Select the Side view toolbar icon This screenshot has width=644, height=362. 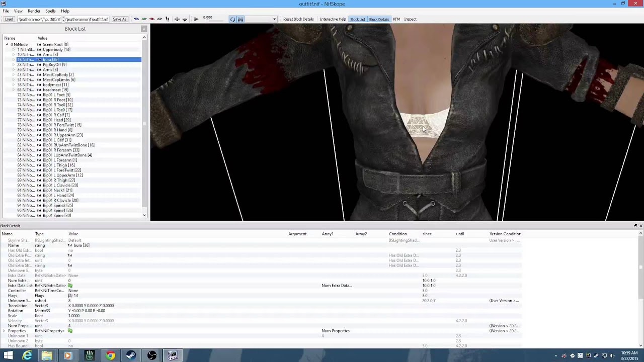click(152, 19)
